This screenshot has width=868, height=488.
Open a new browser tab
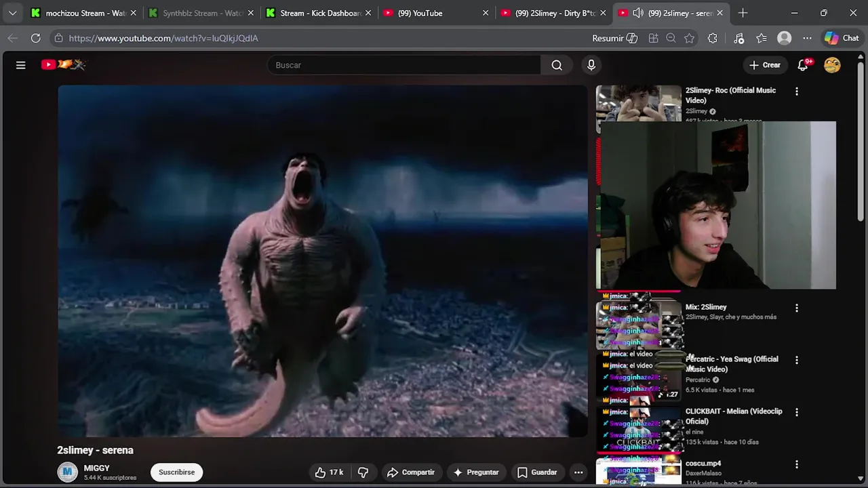743,13
